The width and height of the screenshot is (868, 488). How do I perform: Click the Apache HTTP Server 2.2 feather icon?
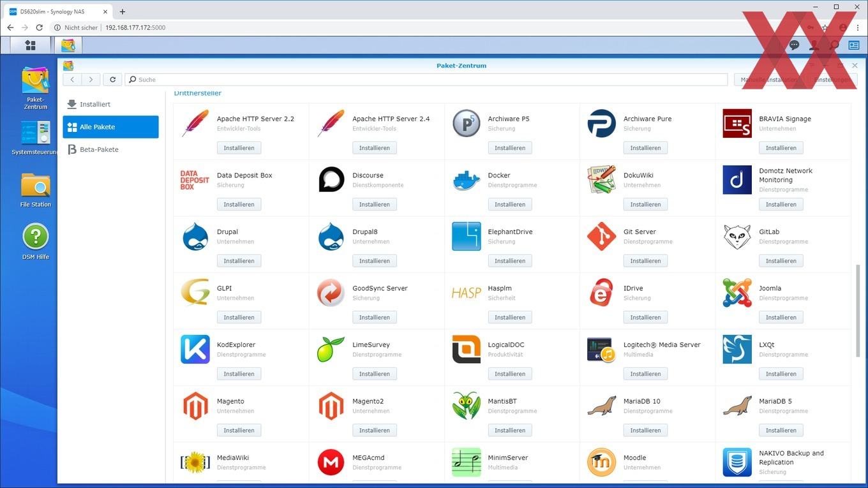click(195, 123)
